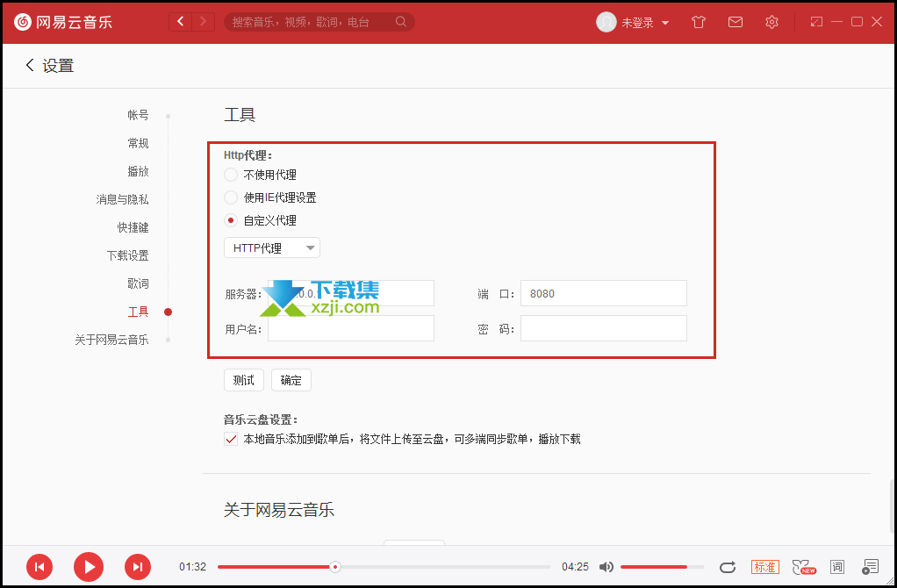Expand the 未登录 account dropdown arrow
Image resolution: width=897 pixels, height=588 pixels.
(664, 23)
